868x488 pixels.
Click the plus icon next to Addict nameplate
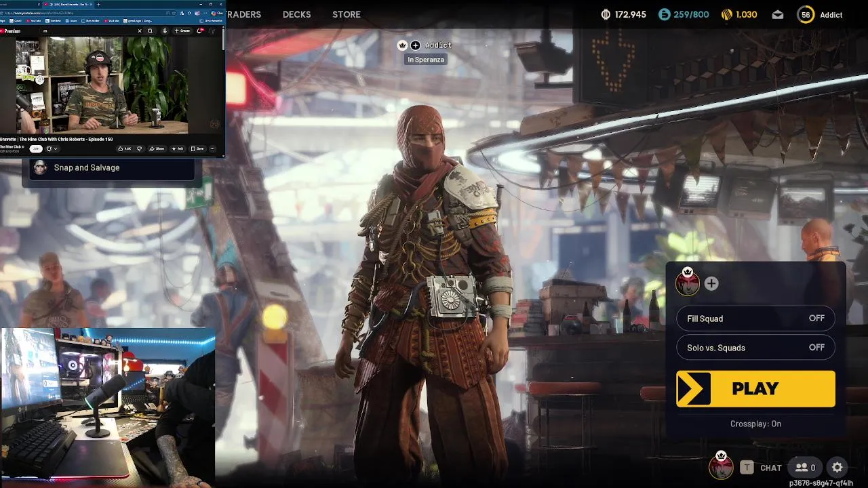coord(415,45)
